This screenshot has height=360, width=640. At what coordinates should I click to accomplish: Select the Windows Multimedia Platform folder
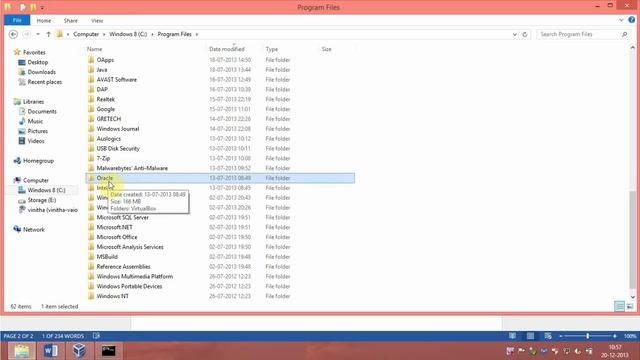pos(135,276)
